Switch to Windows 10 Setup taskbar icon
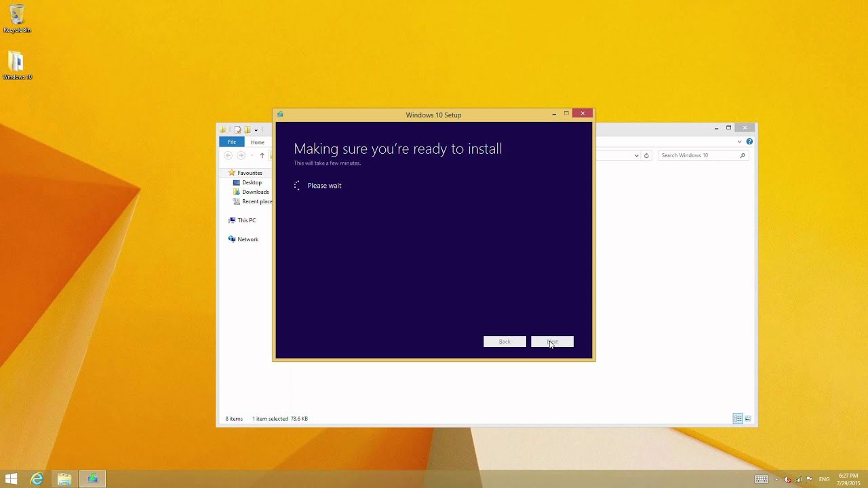868x488 pixels. pos(93,479)
